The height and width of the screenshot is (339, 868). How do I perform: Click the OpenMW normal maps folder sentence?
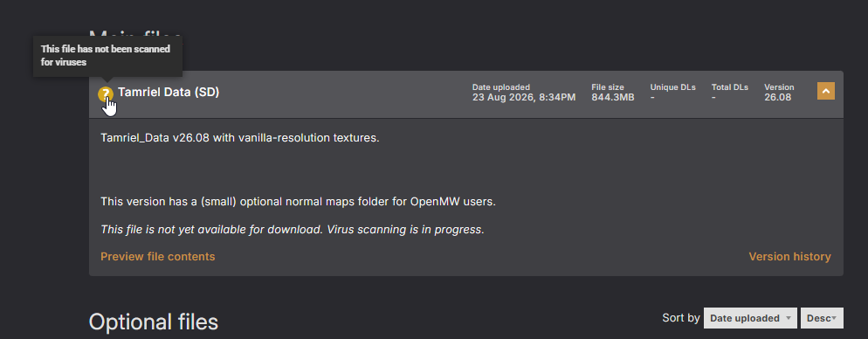click(x=299, y=202)
